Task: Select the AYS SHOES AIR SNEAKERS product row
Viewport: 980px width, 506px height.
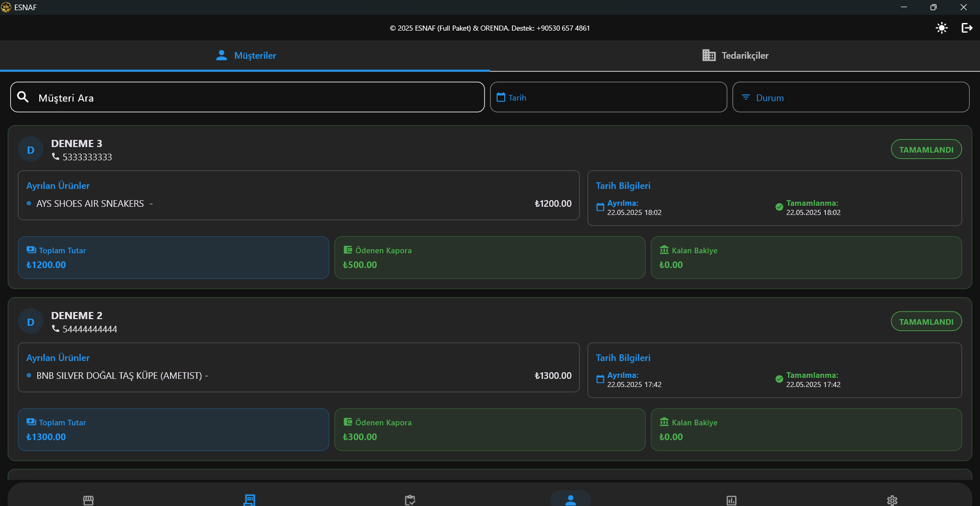Action: [90, 204]
